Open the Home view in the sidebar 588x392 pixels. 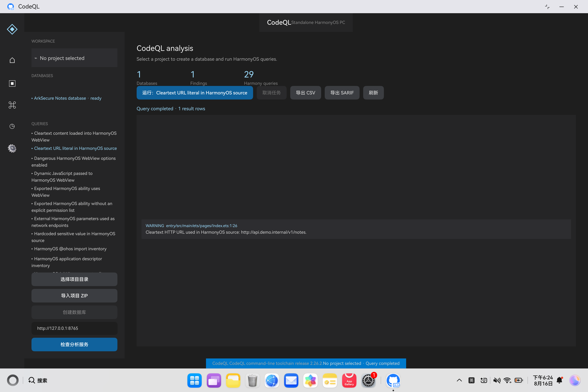point(12,60)
